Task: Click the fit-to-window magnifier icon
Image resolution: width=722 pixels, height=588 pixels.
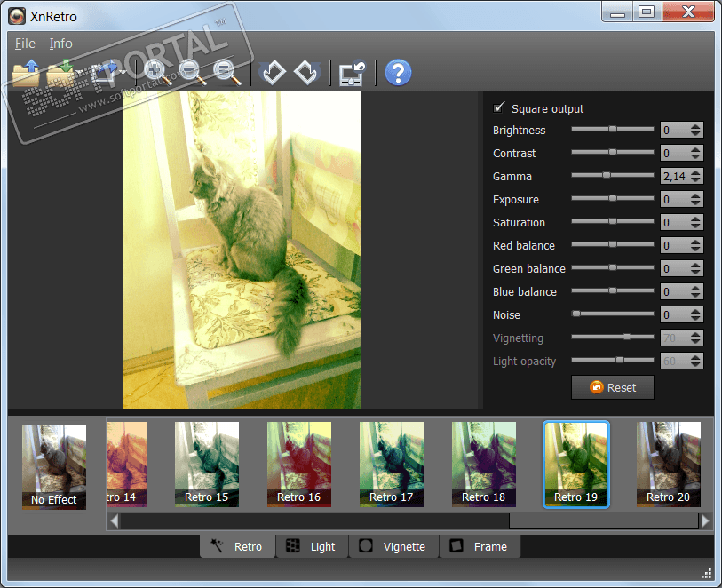Action: 226,73
